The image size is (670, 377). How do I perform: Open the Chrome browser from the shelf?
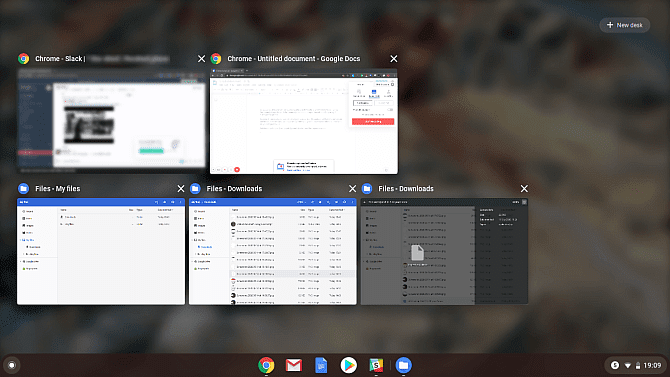266,365
